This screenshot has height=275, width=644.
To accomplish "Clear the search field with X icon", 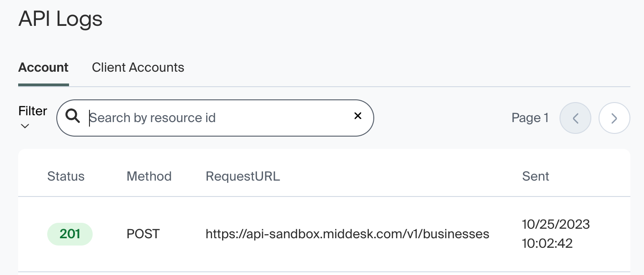I will 358,116.
